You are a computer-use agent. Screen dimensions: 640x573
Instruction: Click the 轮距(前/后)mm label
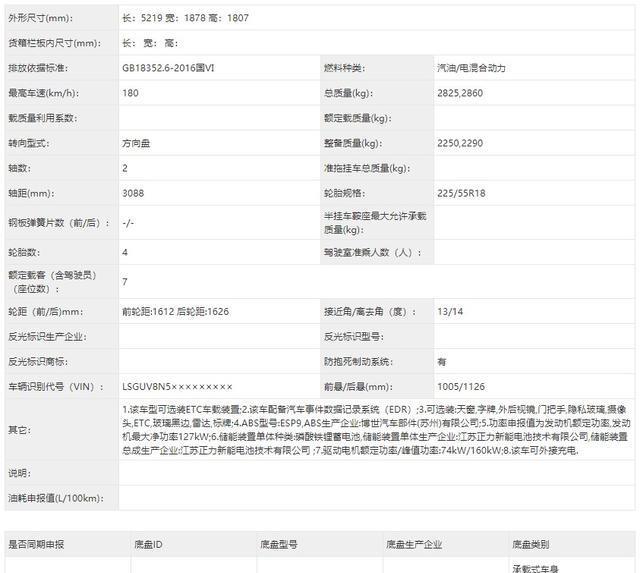click(46, 311)
